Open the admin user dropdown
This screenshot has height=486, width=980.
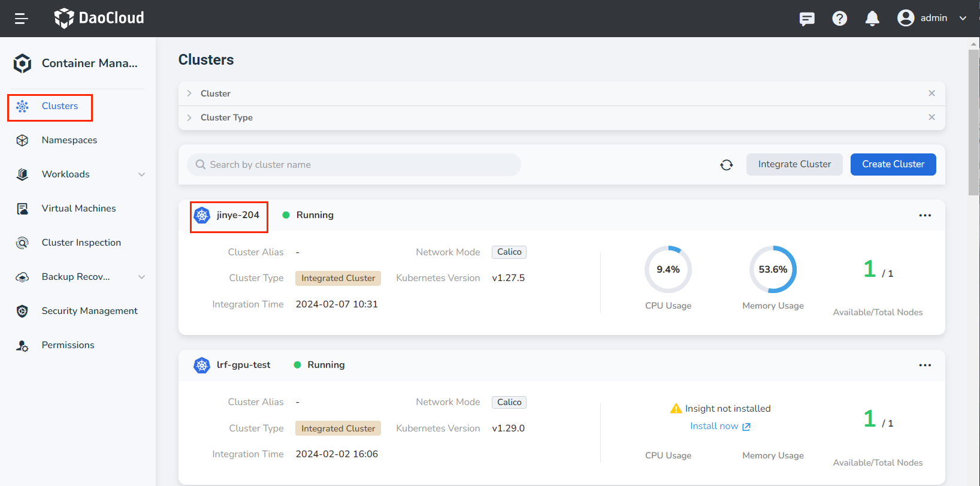933,18
